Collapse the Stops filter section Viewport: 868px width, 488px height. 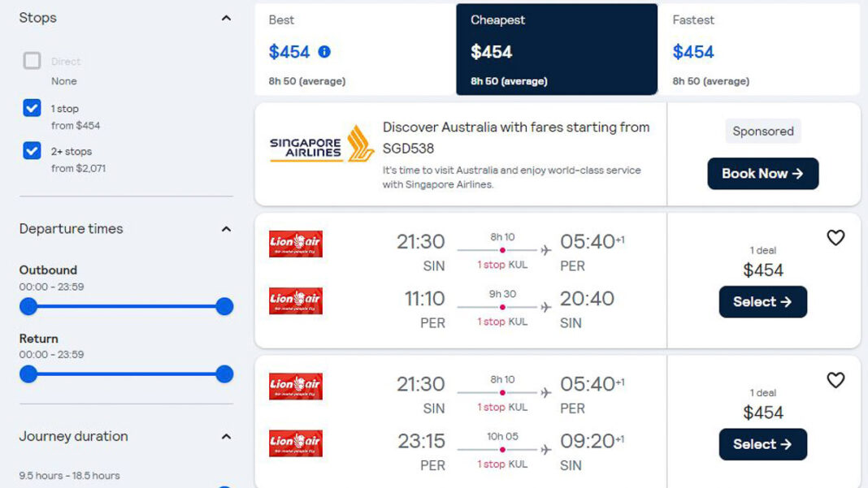coord(225,17)
